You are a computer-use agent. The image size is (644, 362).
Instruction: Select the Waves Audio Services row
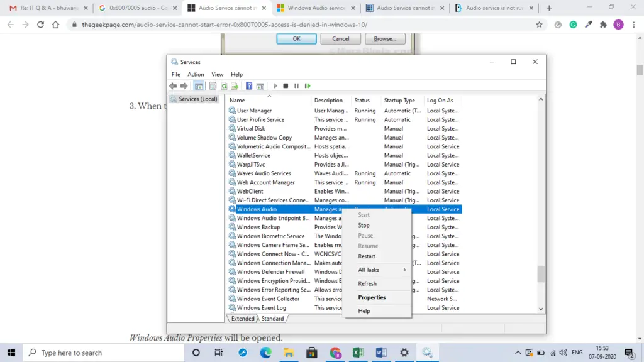pos(345,173)
